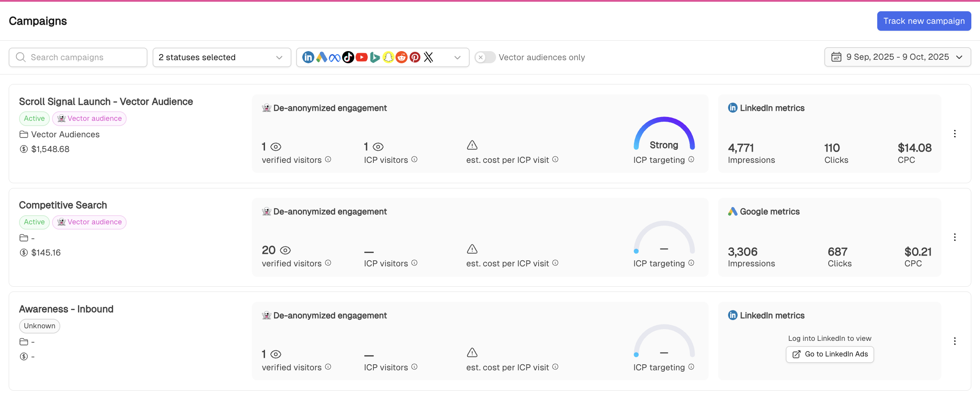The image size is (980, 395).
Task: Click empty ICP targeting gauge in Awareness - Inbound
Action: pos(664,341)
